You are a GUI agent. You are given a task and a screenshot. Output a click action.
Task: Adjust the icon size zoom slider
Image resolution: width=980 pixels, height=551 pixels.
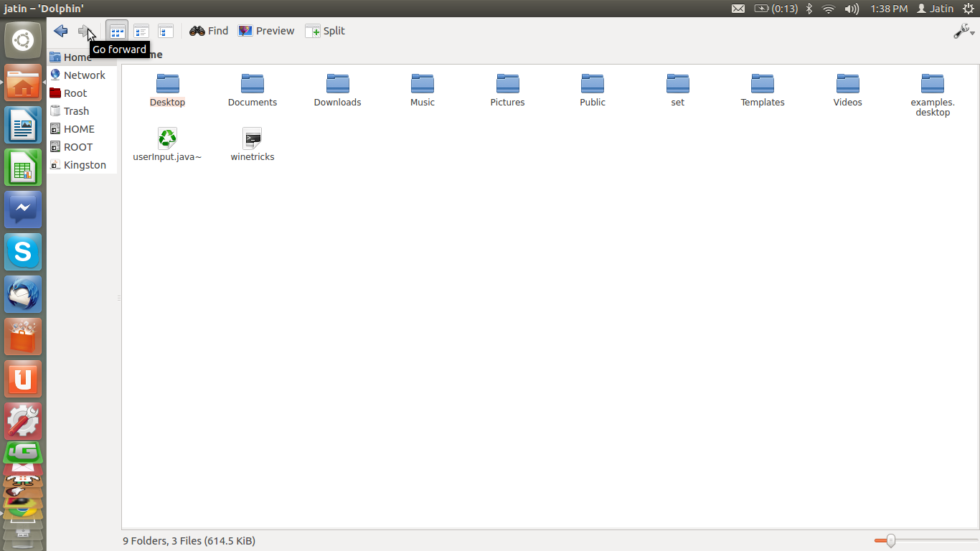(890, 540)
